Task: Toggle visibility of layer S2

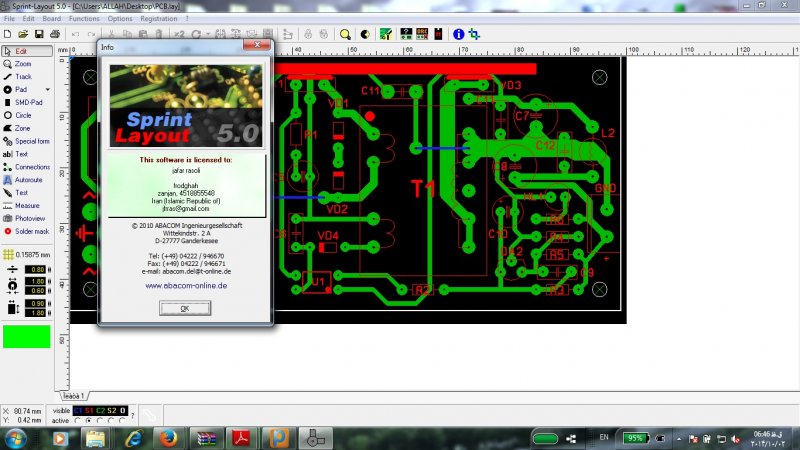Action: pyautogui.click(x=112, y=410)
